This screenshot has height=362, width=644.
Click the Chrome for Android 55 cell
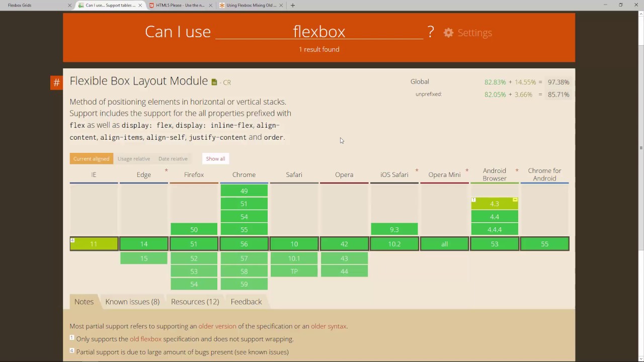545,244
